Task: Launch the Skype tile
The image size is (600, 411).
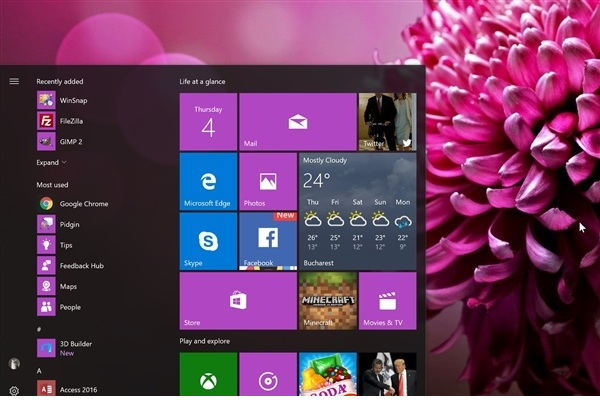Action: tap(208, 241)
